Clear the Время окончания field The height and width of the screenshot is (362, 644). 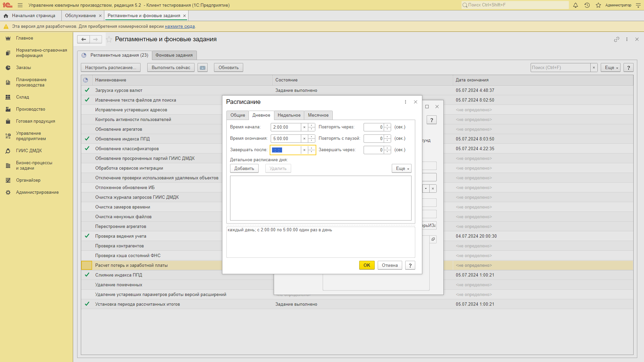[304, 139]
